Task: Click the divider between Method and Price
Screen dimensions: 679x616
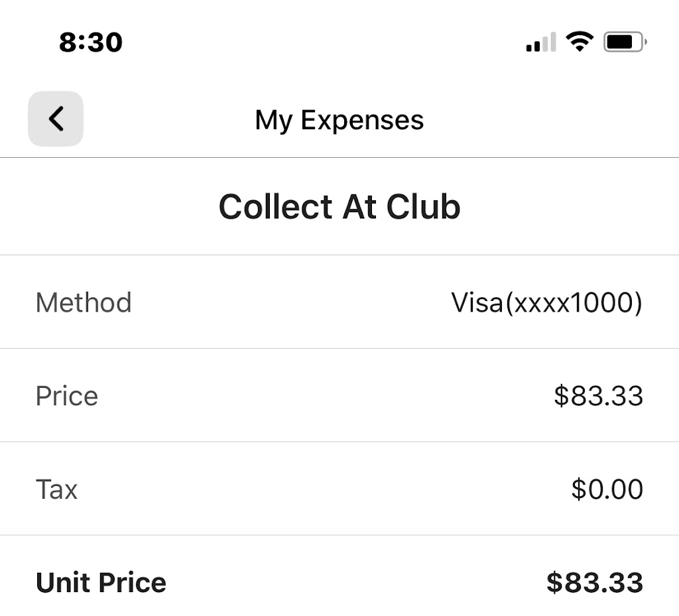Action: tap(339, 348)
